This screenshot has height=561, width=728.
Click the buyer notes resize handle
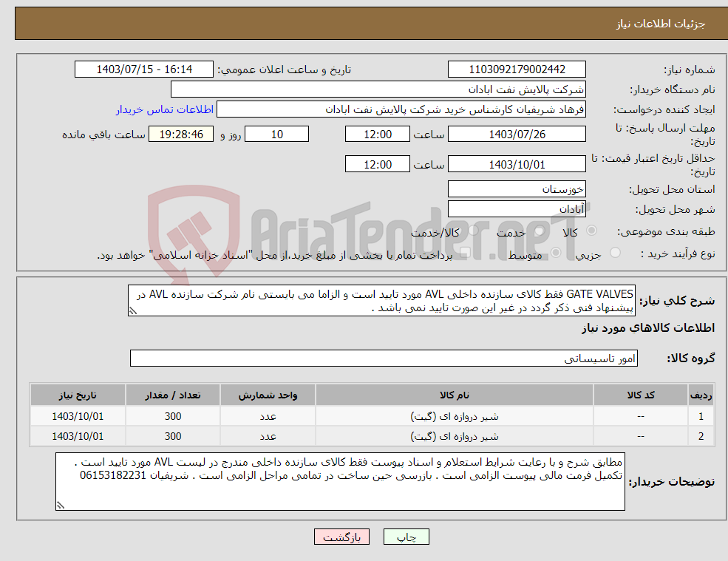[x=61, y=506]
